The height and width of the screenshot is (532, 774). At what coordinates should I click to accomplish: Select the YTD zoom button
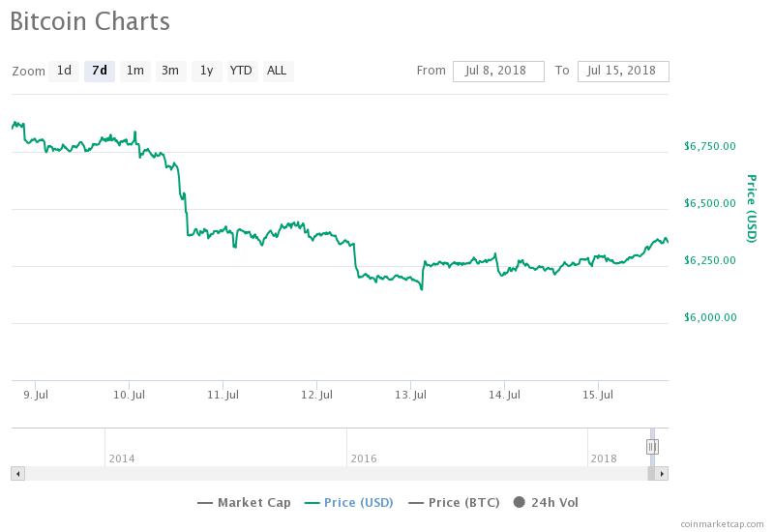tap(241, 71)
